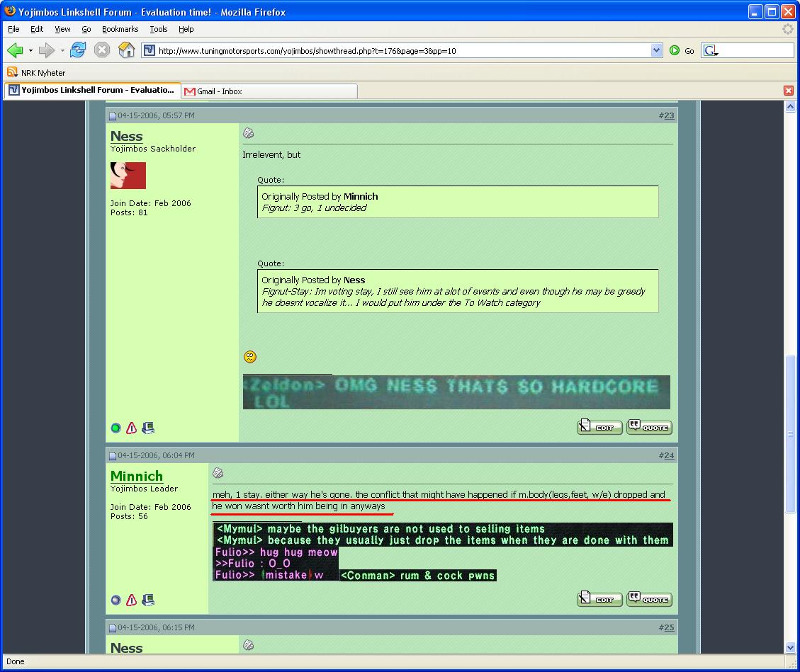Expand the URL history dropdown
This screenshot has width=800, height=672.
click(x=656, y=50)
